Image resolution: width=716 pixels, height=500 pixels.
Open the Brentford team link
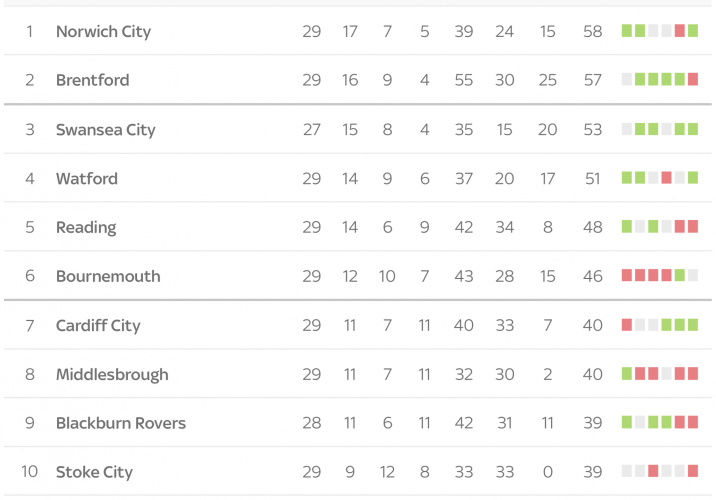coord(92,81)
